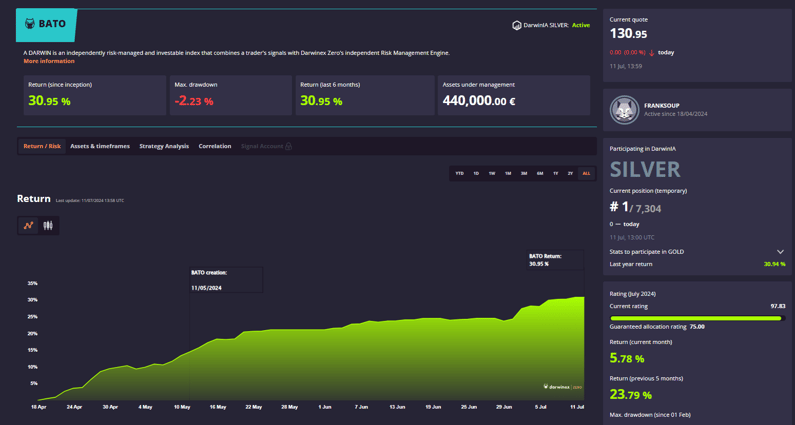Open the Correlation tab
795x425 pixels.
[x=215, y=147]
